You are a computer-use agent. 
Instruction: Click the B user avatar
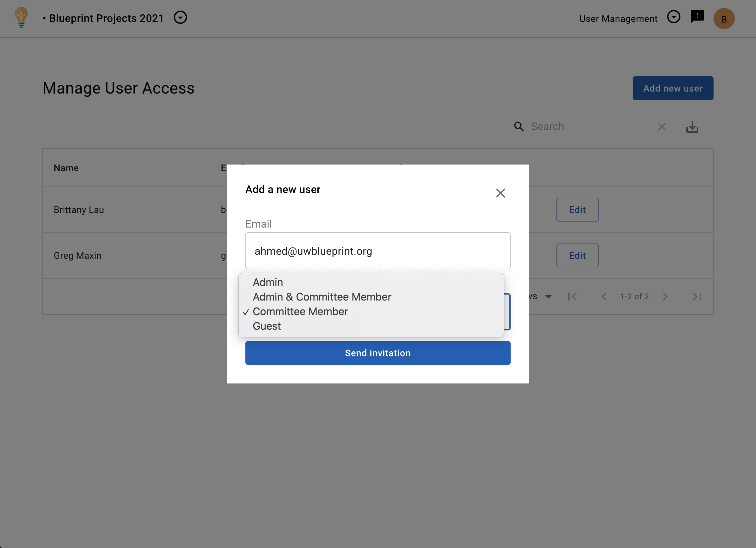click(x=724, y=19)
